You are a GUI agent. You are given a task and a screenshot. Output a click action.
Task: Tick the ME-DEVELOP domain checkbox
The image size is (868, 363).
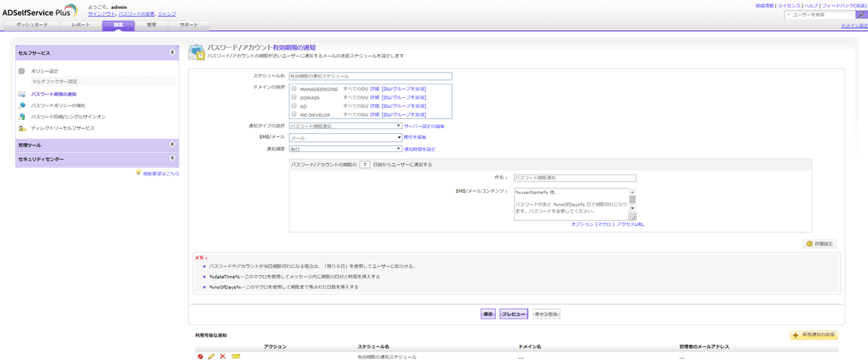tap(295, 114)
